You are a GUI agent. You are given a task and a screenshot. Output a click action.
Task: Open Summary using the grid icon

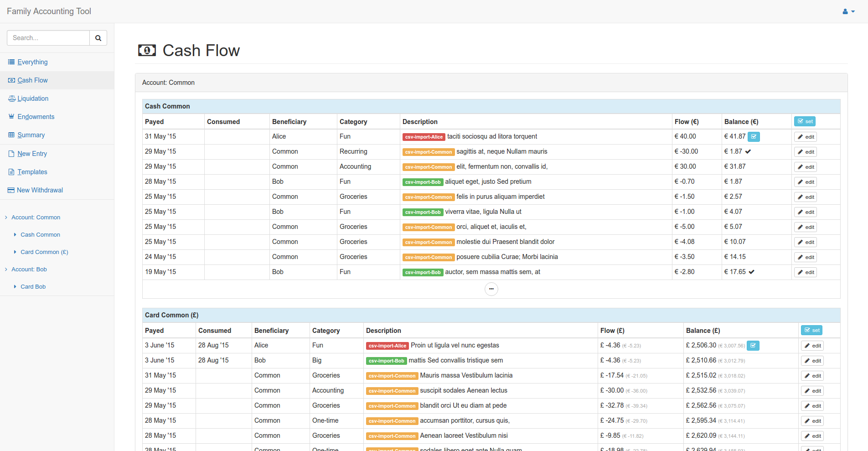pyautogui.click(x=11, y=135)
